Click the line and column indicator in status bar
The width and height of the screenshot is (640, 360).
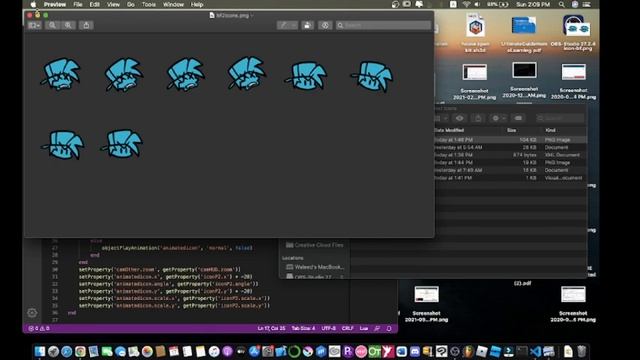point(271,328)
